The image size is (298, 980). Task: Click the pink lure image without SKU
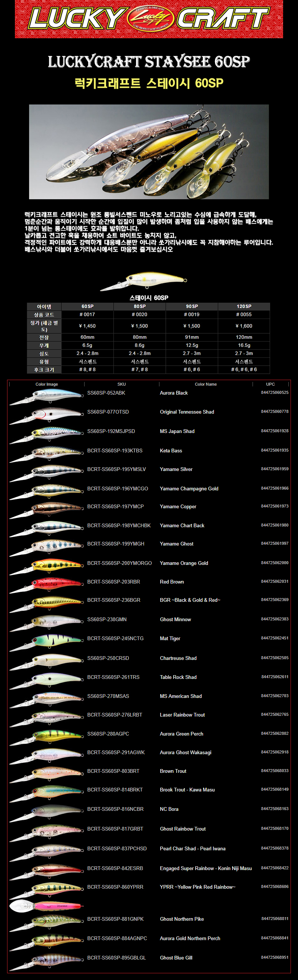coord(46,906)
